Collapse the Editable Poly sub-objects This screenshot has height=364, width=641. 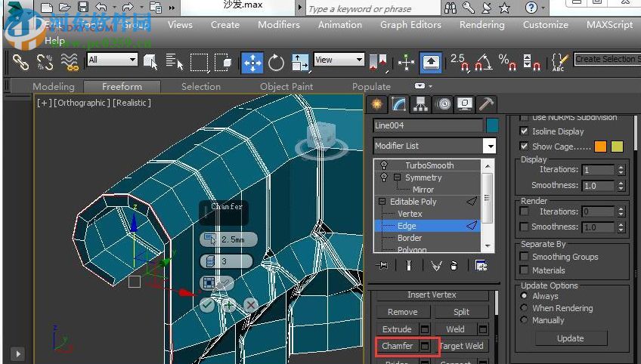[382, 202]
